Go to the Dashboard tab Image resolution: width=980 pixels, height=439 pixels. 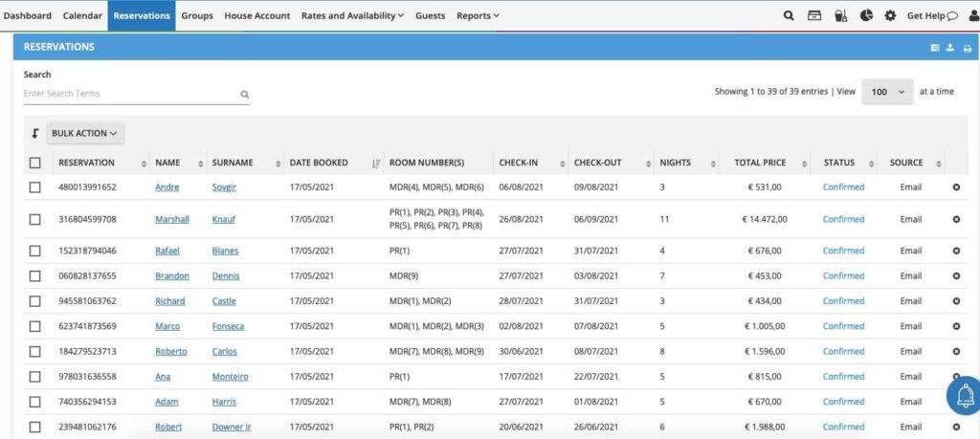[x=28, y=15]
